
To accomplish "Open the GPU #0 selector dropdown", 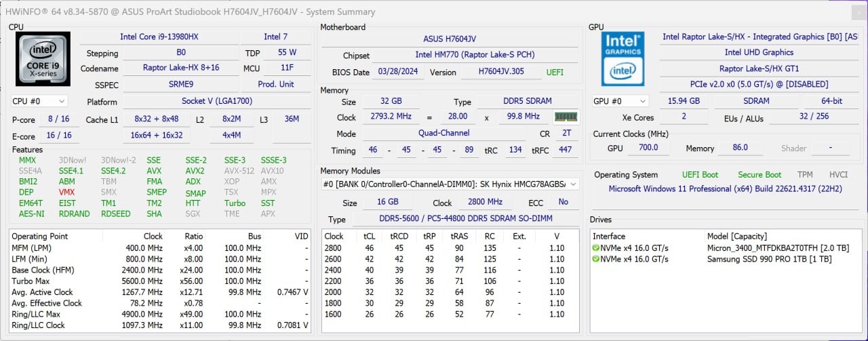I will click(x=620, y=101).
